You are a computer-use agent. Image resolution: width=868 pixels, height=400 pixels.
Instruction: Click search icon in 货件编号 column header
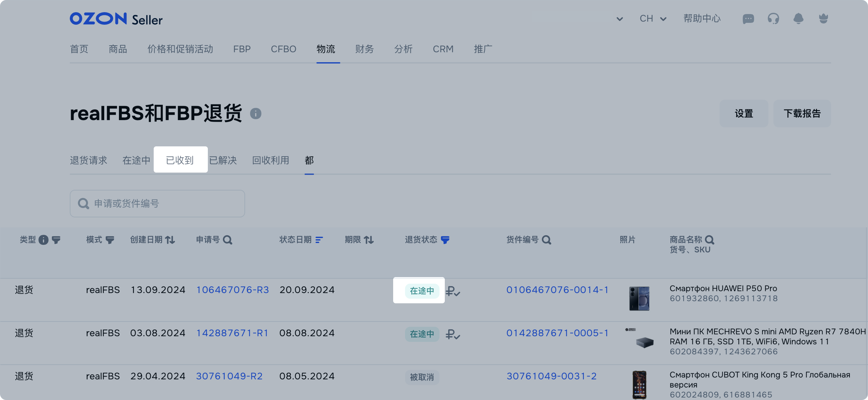546,240
